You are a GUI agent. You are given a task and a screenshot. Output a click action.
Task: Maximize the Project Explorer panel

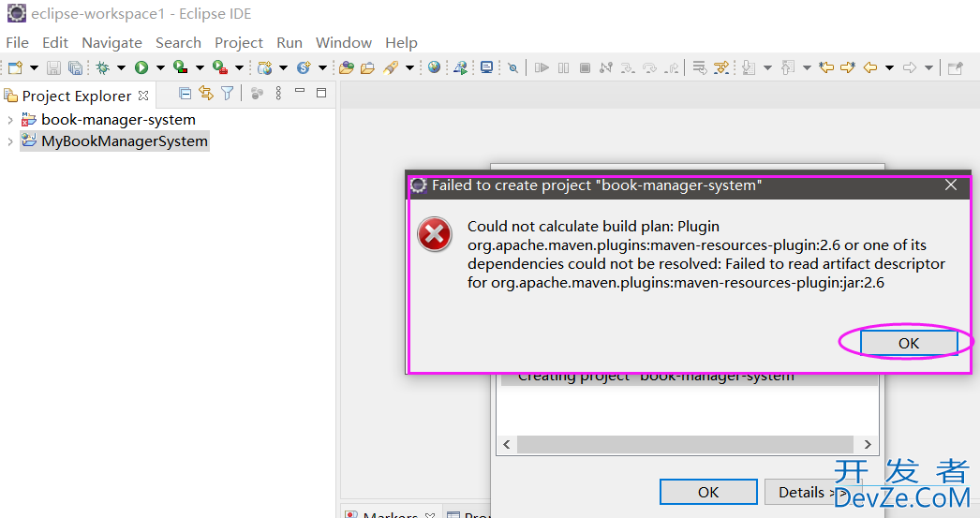[321, 93]
